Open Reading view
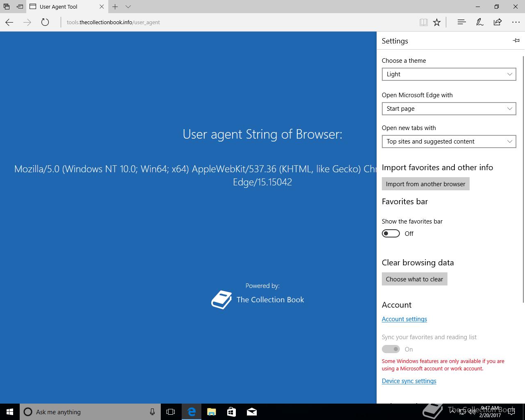Viewport: 525px width, 420px height. [424, 22]
